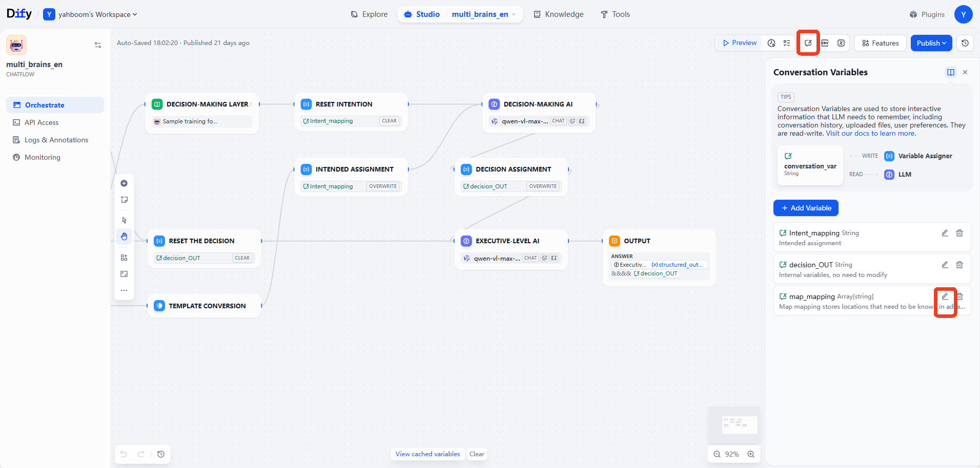This screenshot has width=980, height=468.
Task: Open the Features button
Action: 881,43
